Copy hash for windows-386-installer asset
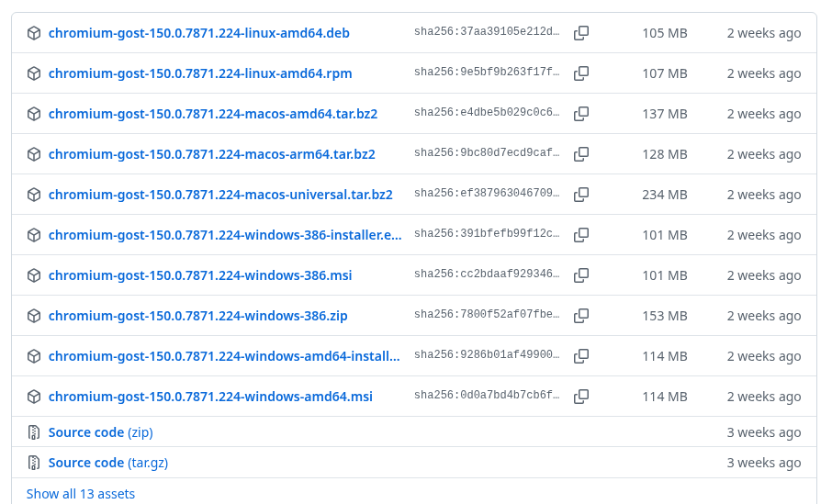 click(x=581, y=234)
